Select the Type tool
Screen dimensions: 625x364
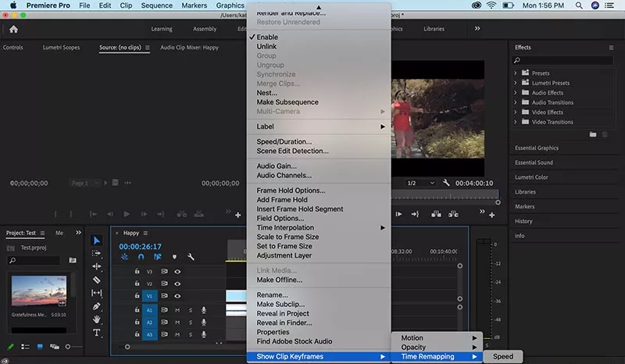click(x=97, y=333)
